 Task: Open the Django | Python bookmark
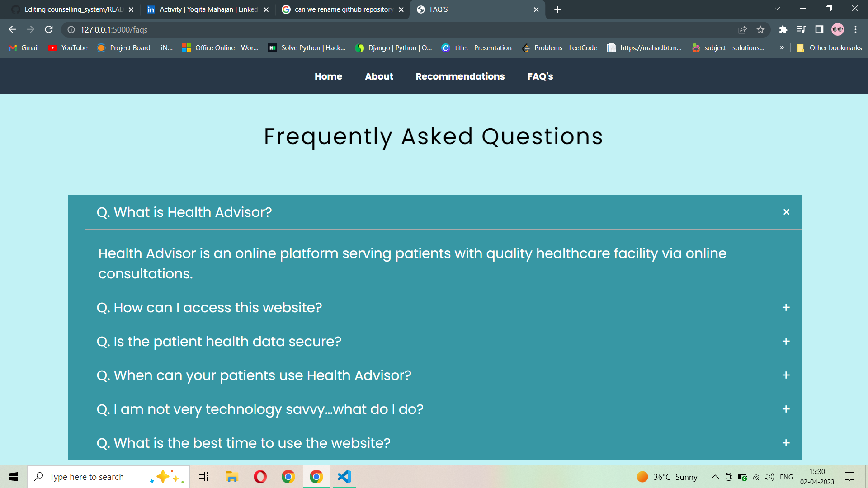click(x=393, y=47)
